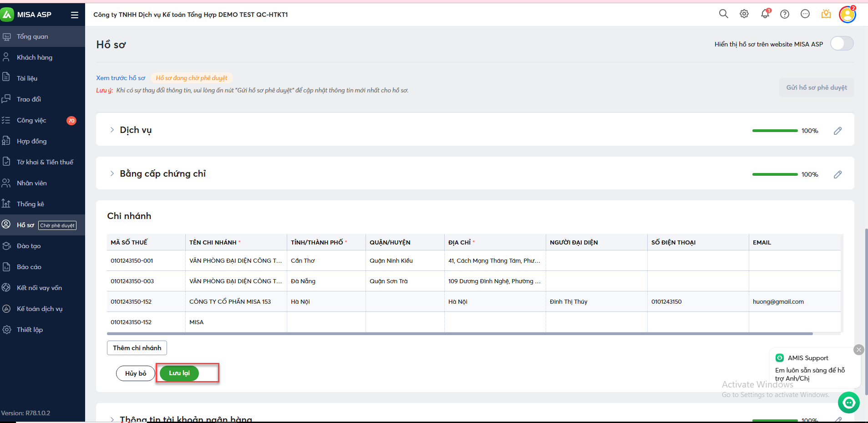Expand the Bằng cấp chứng chỉ section
This screenshot has height=423, width=868.
pyautogui.click(x=112, y=173)
